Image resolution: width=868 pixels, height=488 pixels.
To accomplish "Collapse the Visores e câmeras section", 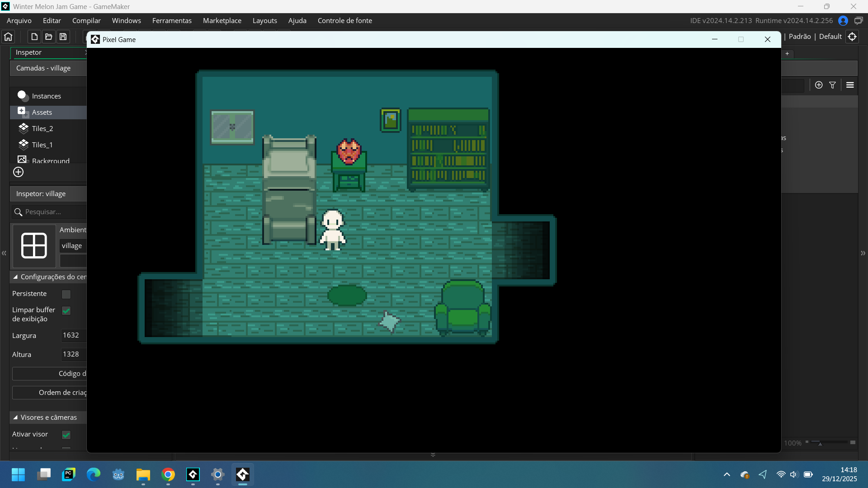I will [x=15, y=418].
